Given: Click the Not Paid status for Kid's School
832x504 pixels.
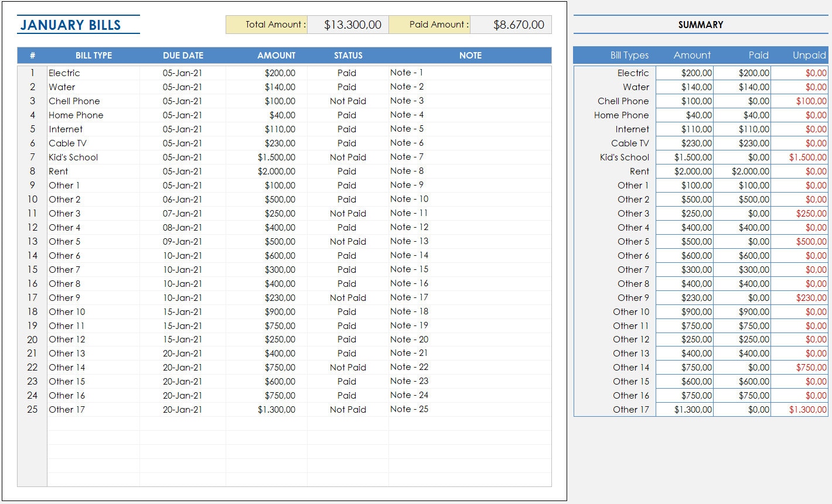Looking at the screenshot, I should click(347, 157).
